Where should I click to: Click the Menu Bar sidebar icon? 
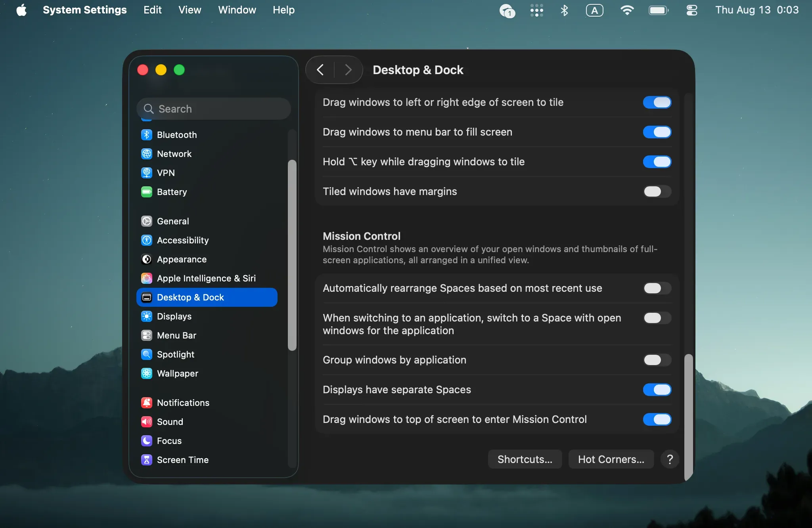pos(147,335)
